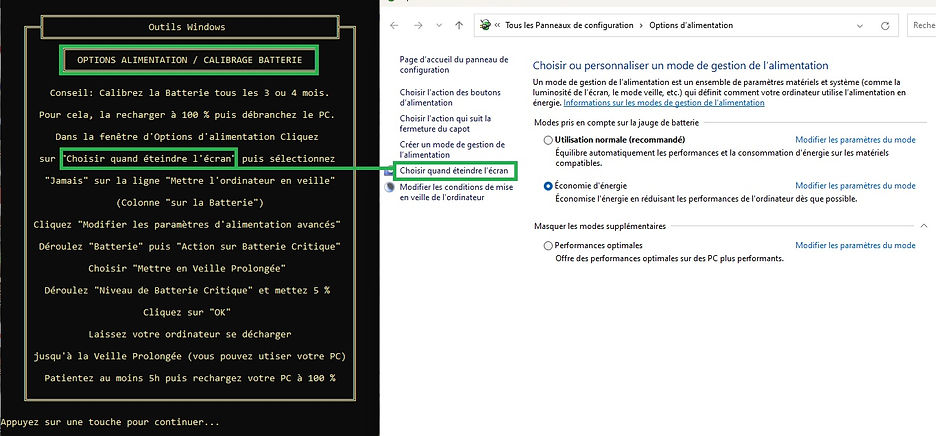Click the Forward navigation arrow

418,26
